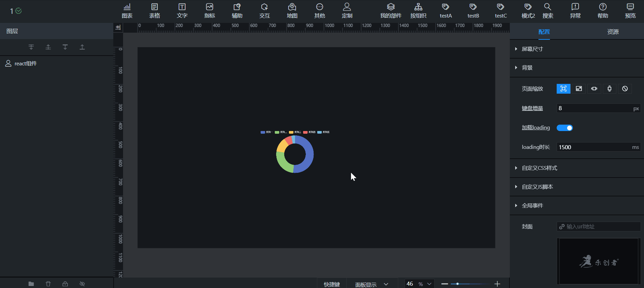Click the new folder group icon
Viewport: 644px width, 288px height.
click(x=31, y=284)
